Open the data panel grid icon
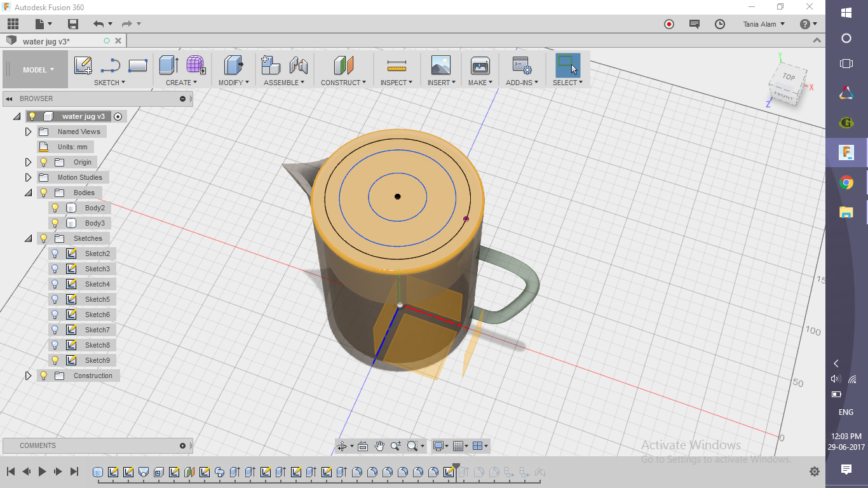 point(13,24)
